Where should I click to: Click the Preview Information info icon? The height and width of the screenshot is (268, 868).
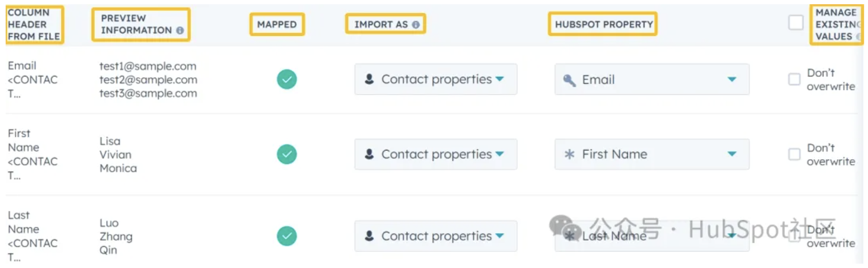[x=180, y=30]
